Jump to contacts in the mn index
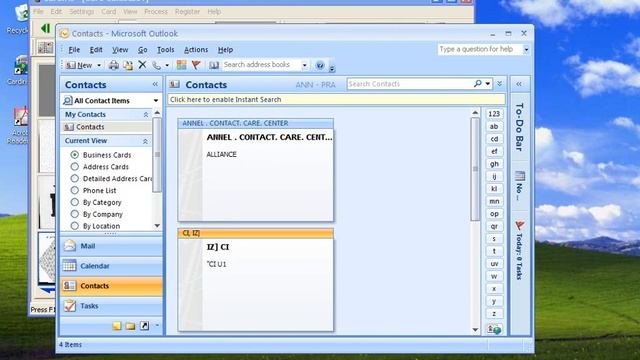Image resolution: width=640 pixels, height=360 pixels. 494,201
